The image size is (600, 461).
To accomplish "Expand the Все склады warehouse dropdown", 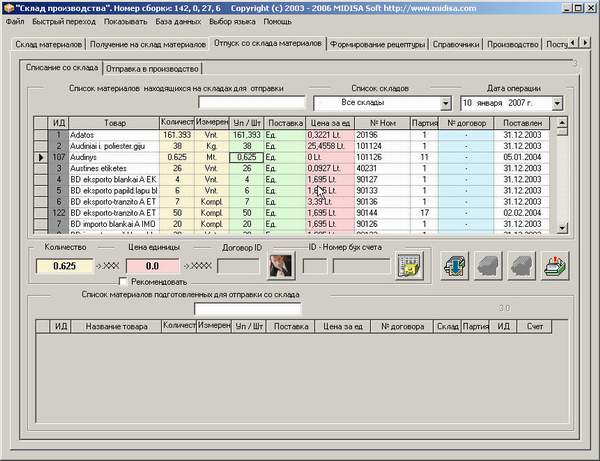I will click(x=444, y=103).
